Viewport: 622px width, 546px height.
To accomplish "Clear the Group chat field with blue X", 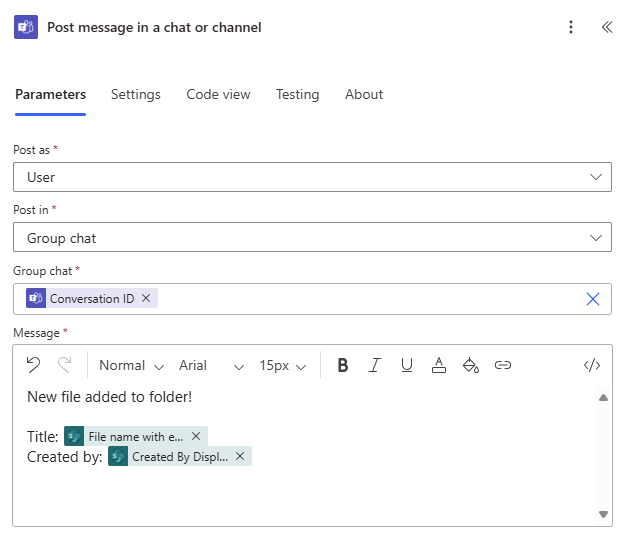I will tap(593, 299).
